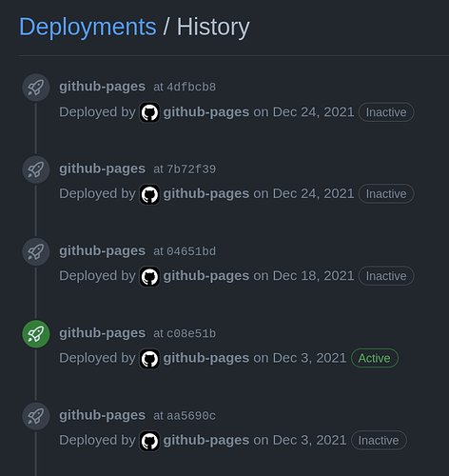Viewport: 449px width, 476px height.
Task: Open github-pages deployer name under c08e51b
Action: [x=206, y=358]
